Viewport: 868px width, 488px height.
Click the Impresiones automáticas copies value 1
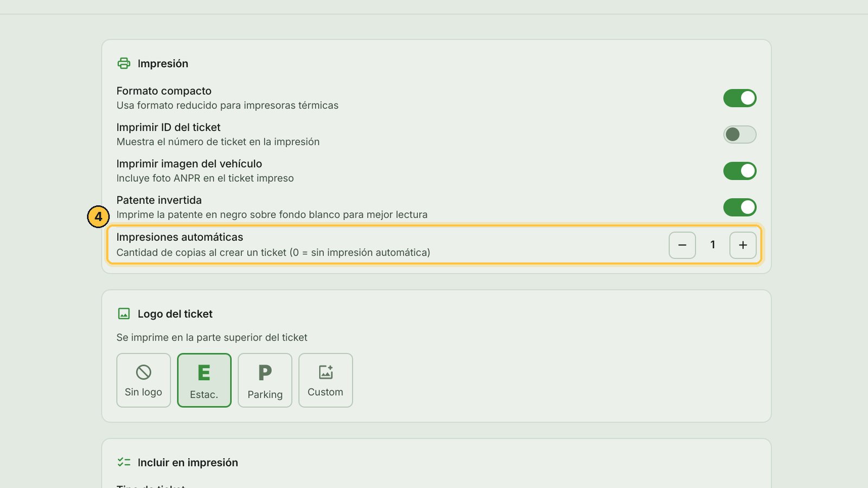pos(713,245)
